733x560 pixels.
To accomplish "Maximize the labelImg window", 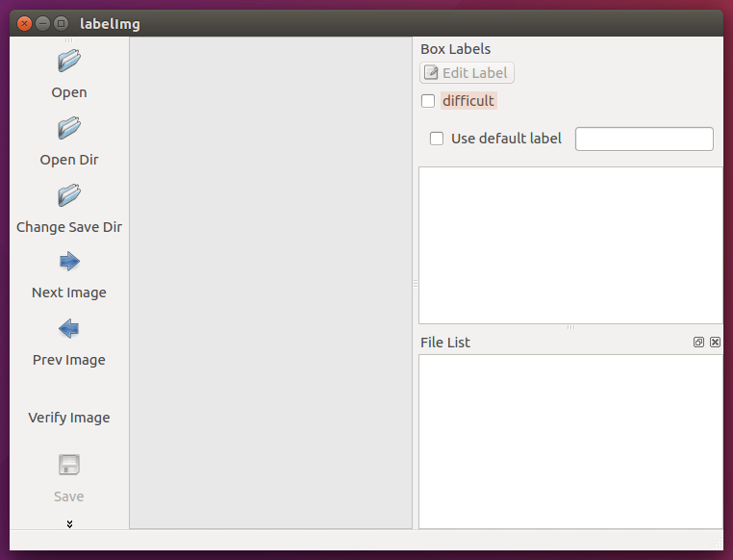I will tap(62, 24).
